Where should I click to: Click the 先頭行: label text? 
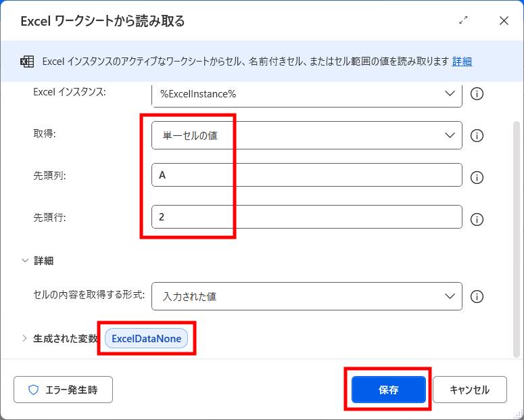tap(49, 218)
